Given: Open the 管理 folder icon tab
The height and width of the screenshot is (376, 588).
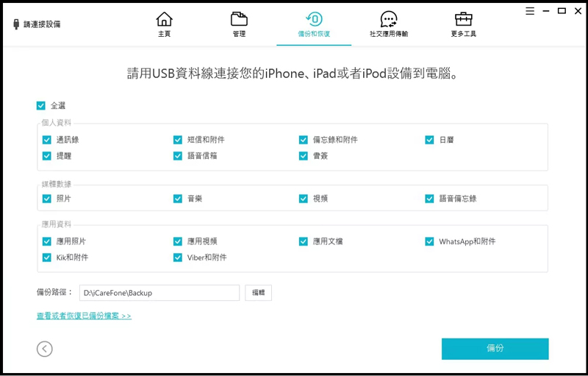Looking at the screenshot, I should (x=239, y=24).
